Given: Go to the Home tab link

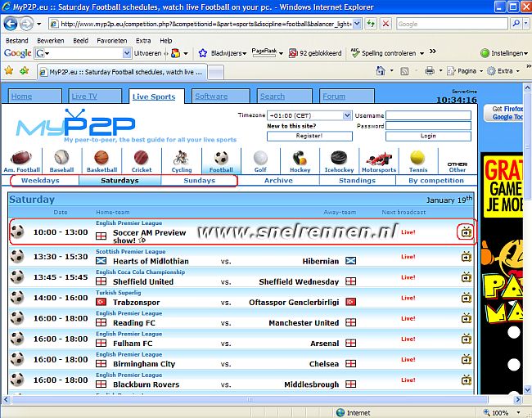Looking at the screenshot, I should point(35,97).
